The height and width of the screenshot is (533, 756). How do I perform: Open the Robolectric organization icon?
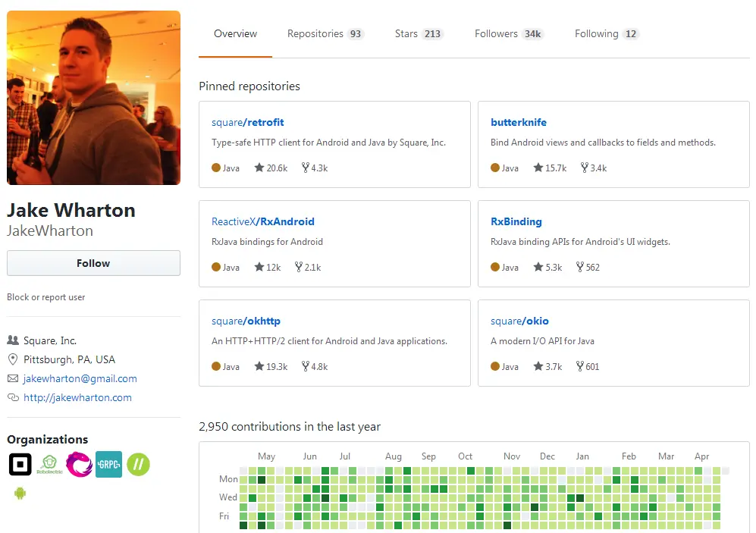click(x=49, y=465)
